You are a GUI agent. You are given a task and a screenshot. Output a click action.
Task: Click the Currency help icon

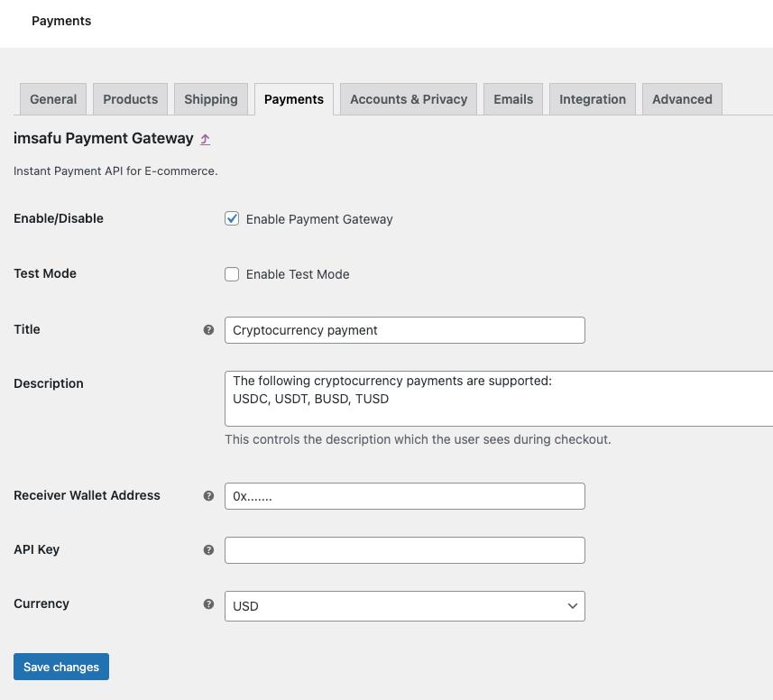tap(208, 604)
